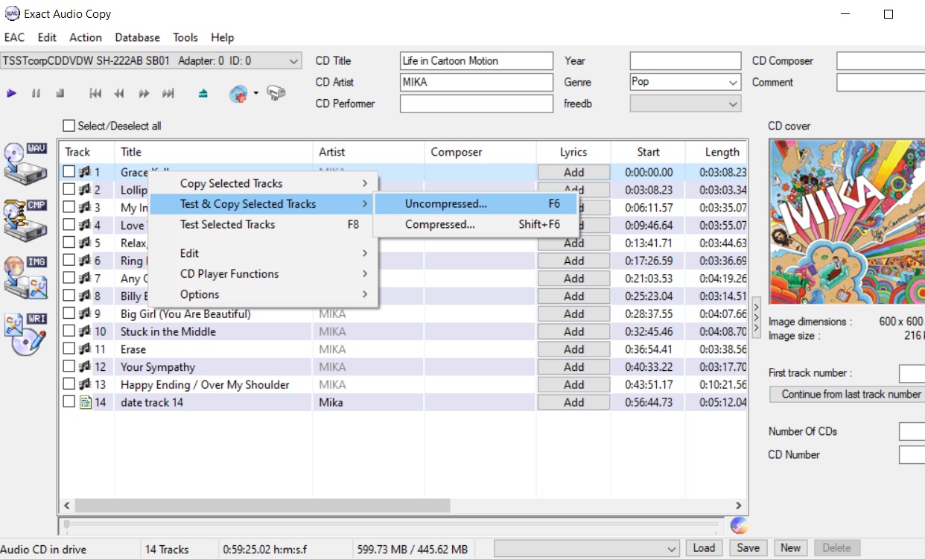Click the get CD information from database icon
925x560 pixels.
[238, 93]
